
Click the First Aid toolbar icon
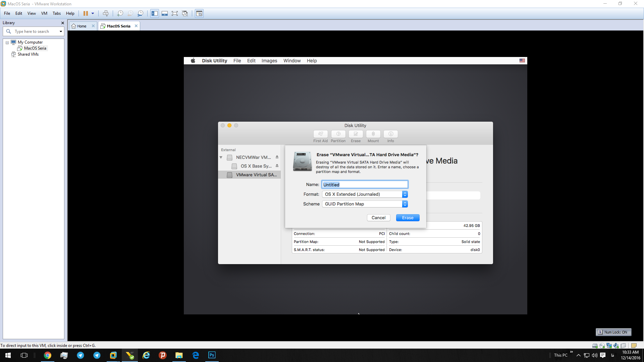pos(320,134)
